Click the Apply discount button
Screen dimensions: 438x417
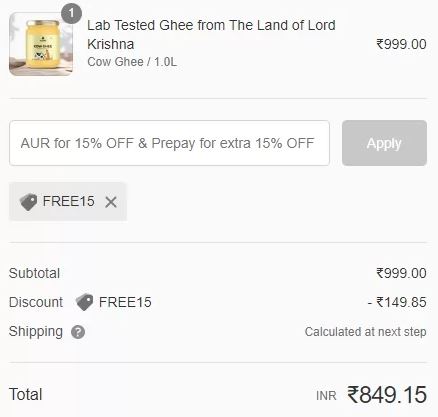[384, 143]
